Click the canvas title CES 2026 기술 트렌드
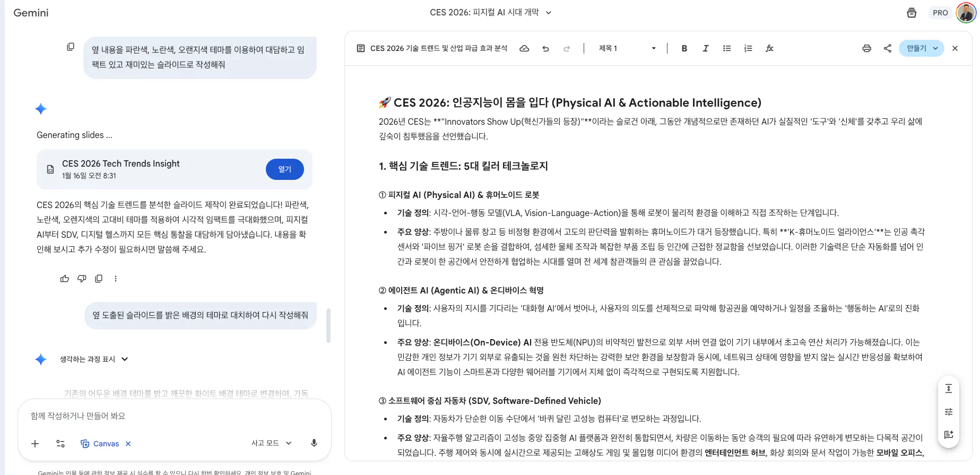The width and height of the screenshot is (980, 475). tap(439, 48)
